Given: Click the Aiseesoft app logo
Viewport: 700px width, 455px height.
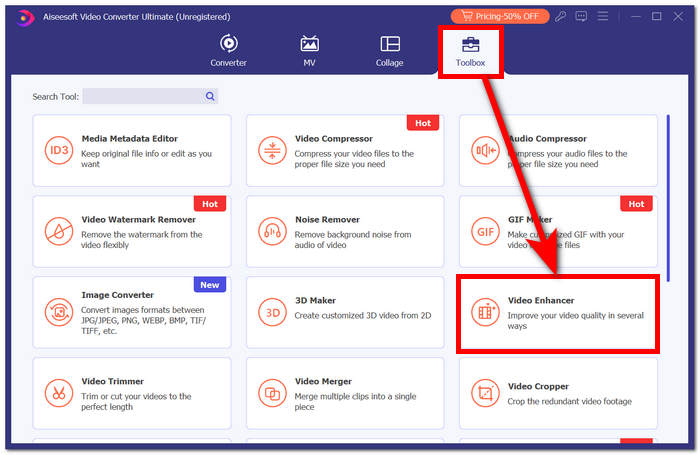Looking at the screenshot, I should 25,17.
